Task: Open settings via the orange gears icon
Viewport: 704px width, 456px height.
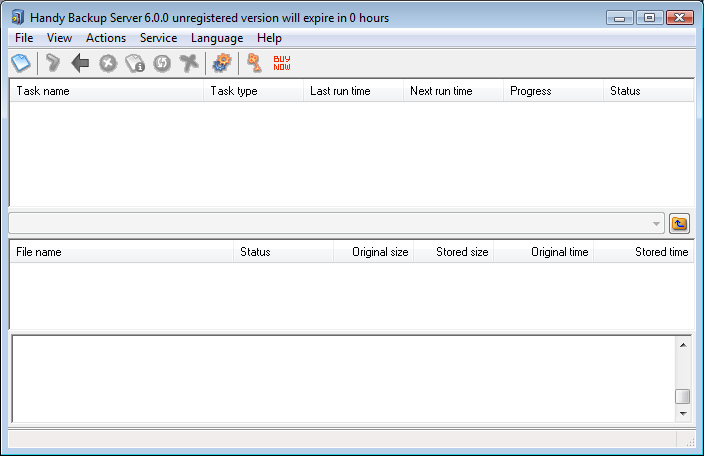Action: [x=222, y=63]
